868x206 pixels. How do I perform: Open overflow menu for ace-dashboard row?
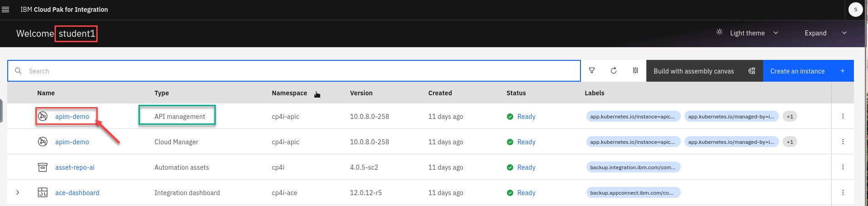pyautogui.click(x=843, y=192)
